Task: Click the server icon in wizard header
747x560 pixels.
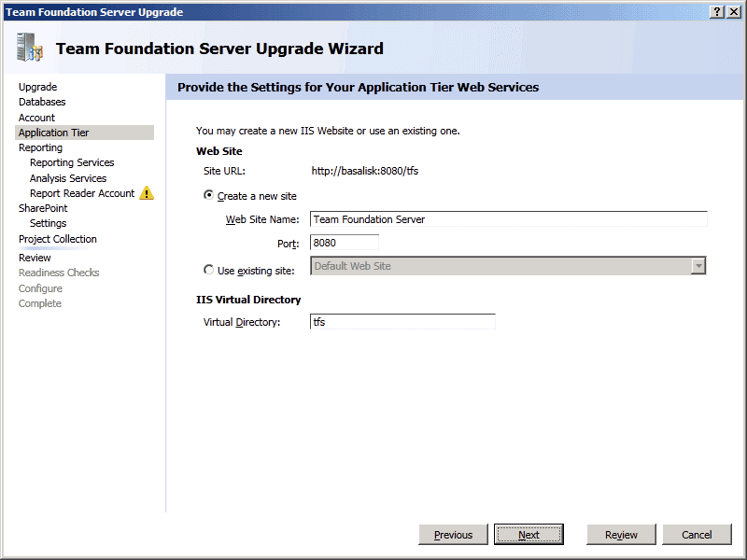Action: [29, 48]
